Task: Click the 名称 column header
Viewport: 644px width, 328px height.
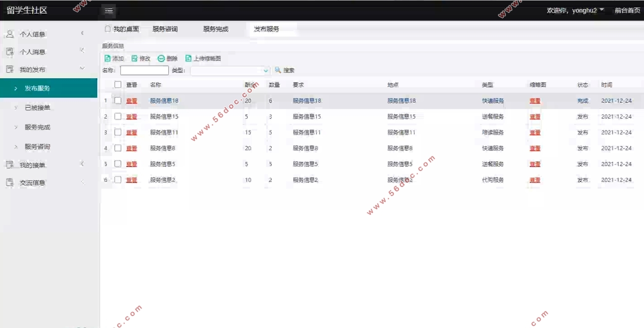Action: coord(156,85)
